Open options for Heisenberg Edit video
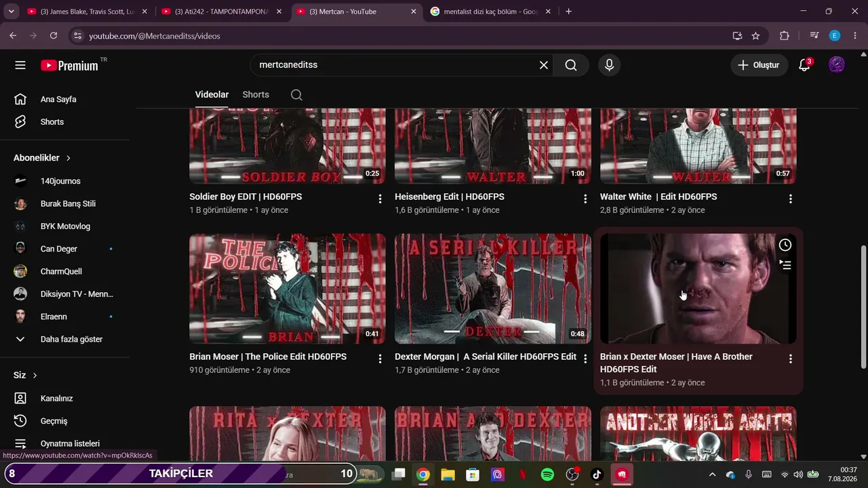 pyautogui.click(x=585, y=199)
